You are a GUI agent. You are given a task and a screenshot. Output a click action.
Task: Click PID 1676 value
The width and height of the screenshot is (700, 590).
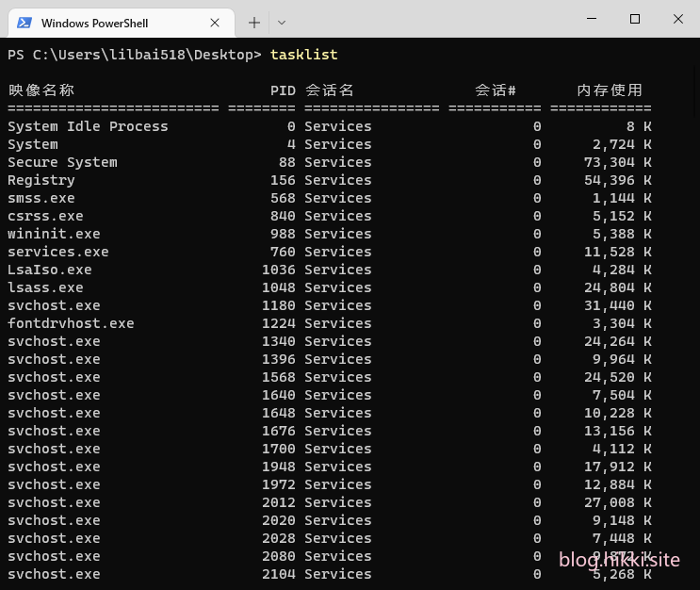click(279, 431)
